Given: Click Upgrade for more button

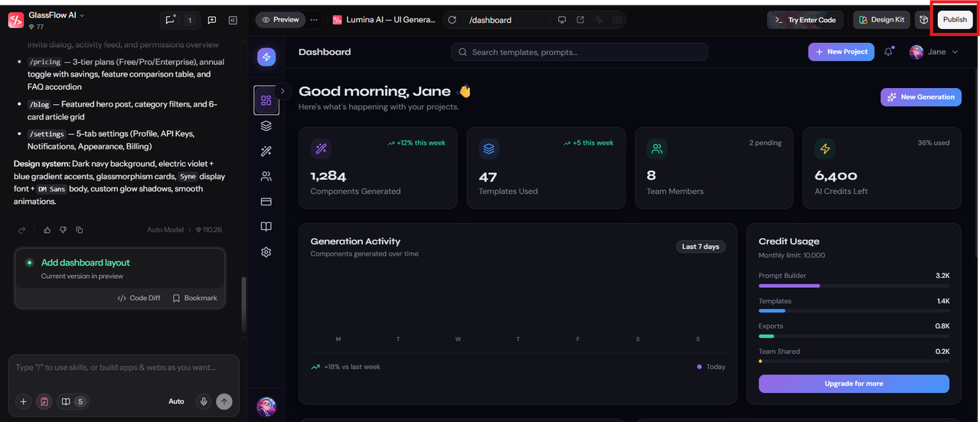Looking at the screenshot, I should point(854,384).
